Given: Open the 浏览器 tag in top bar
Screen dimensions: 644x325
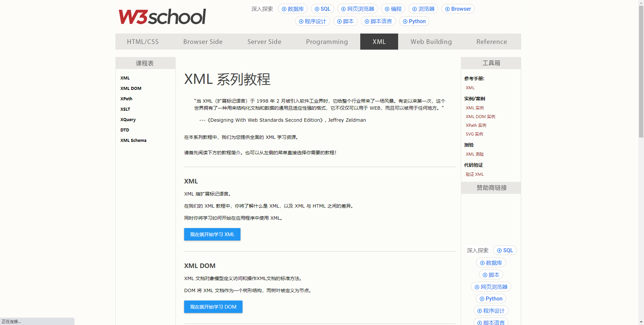Looking at the screenshot, I should point(423,9).
